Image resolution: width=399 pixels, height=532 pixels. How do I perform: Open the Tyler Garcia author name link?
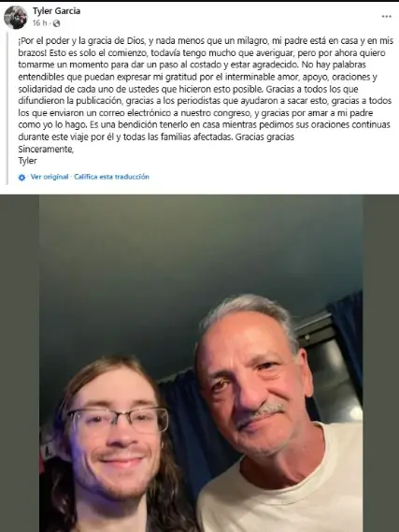pos(56,11)
